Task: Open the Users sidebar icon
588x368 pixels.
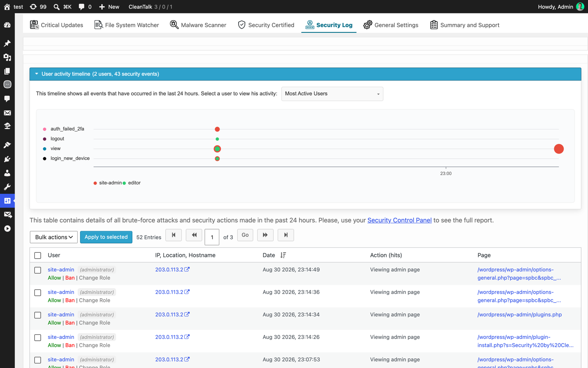Action: [x=7, y=173]
